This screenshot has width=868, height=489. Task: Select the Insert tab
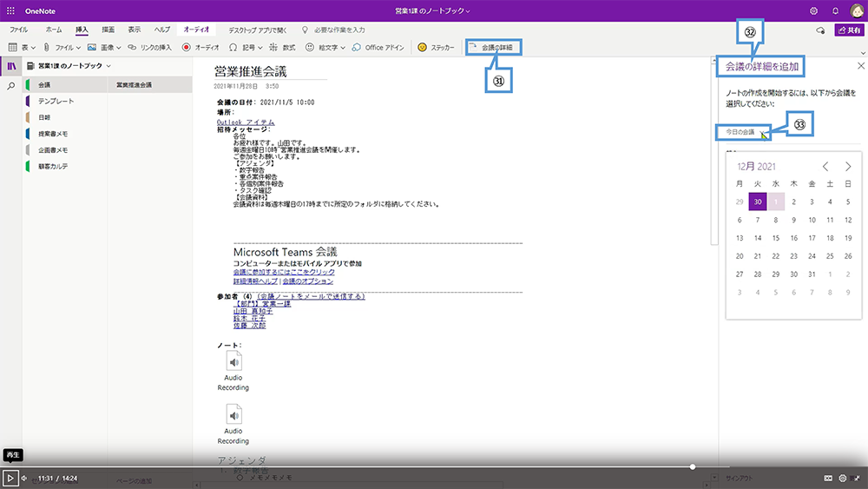coord(82,30)
